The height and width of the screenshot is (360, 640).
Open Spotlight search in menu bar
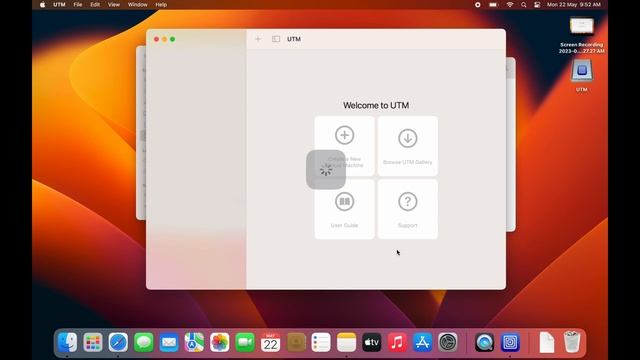pos(524,4)
